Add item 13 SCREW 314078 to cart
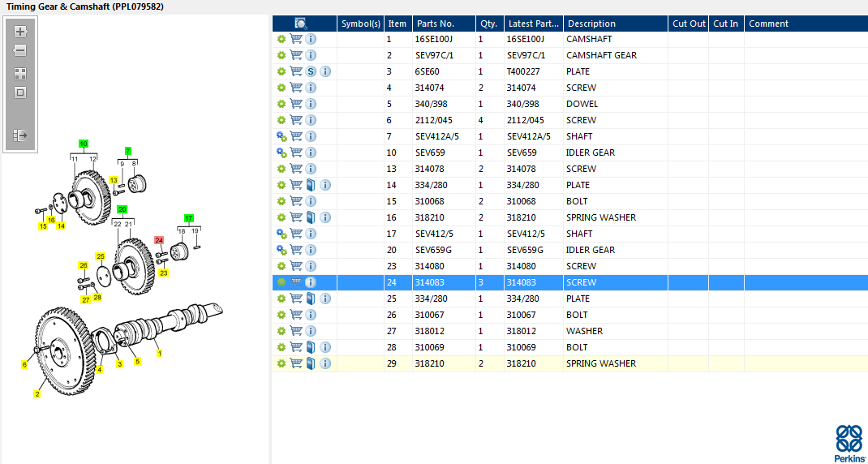Image resolution: width=868 pixels, height=464 pixels. [296, 169]
